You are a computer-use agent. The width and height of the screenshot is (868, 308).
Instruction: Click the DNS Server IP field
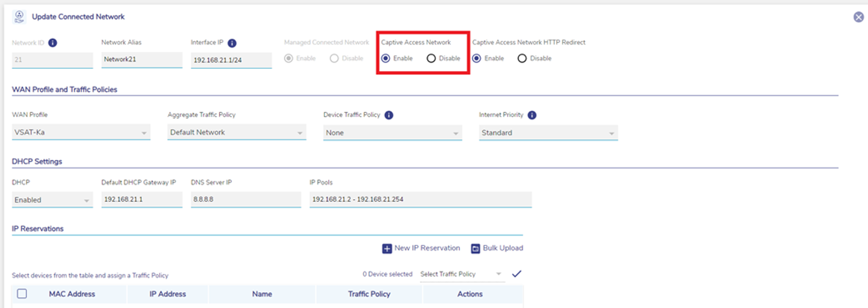[x=245, y=200]
